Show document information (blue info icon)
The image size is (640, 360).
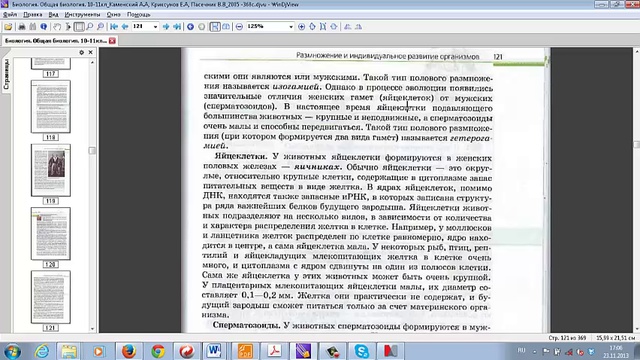tap(44, 27)
